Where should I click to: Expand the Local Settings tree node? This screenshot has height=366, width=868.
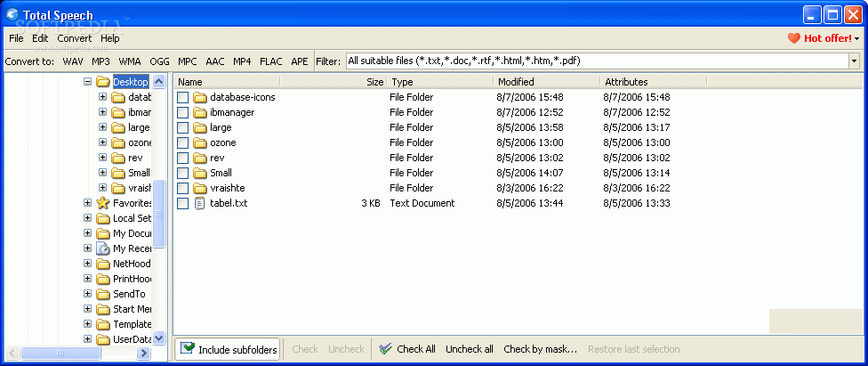[x=87, y=218]
